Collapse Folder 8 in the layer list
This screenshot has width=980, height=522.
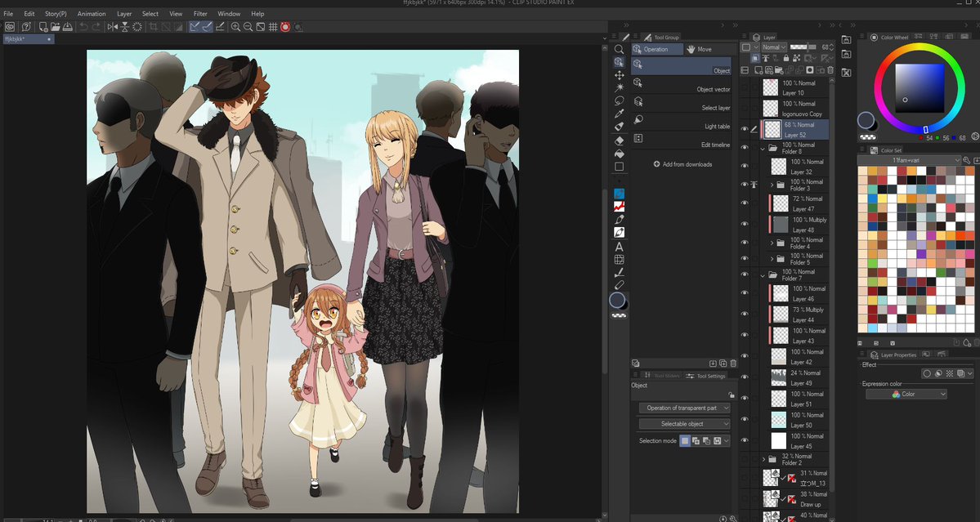763,149
